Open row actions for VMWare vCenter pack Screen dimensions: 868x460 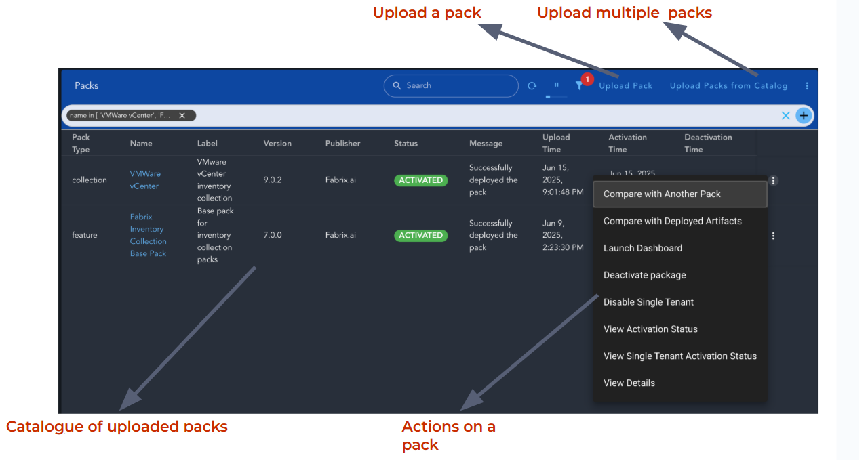[773, 181]
